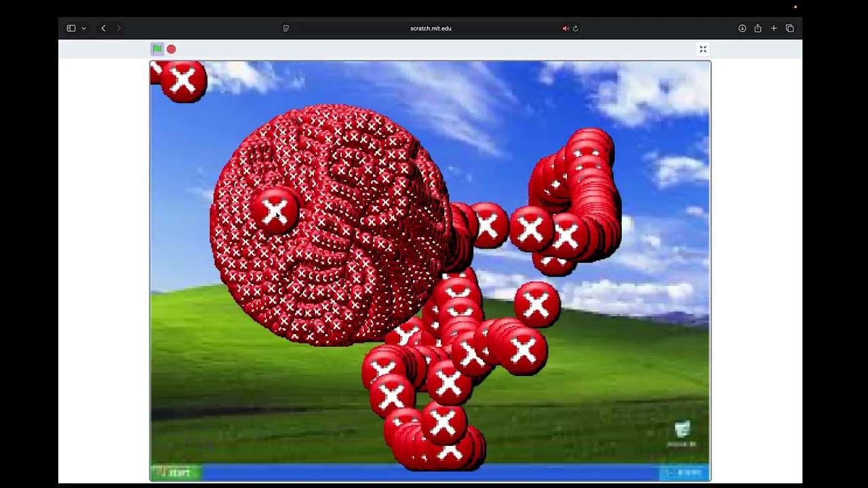Click the XP Start button in the game
The height and width of the screenshot is (488, 868).
point(176,472)
